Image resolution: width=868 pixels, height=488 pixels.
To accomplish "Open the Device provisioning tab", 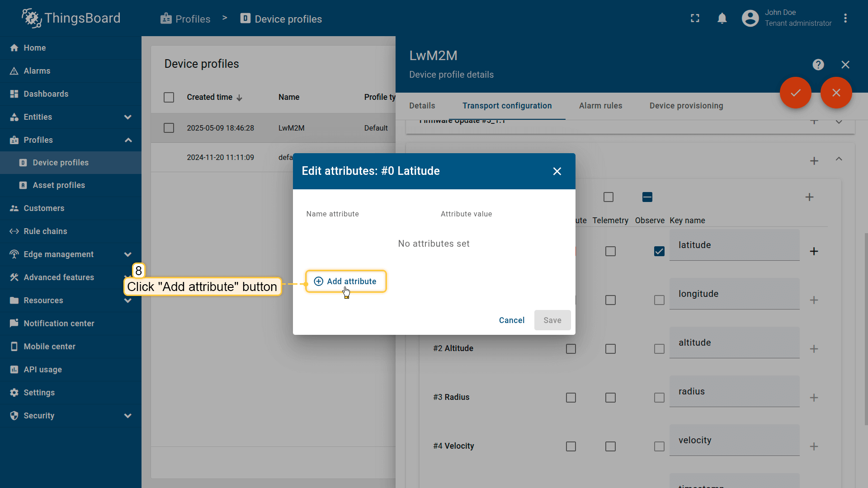I will [686, 106].
